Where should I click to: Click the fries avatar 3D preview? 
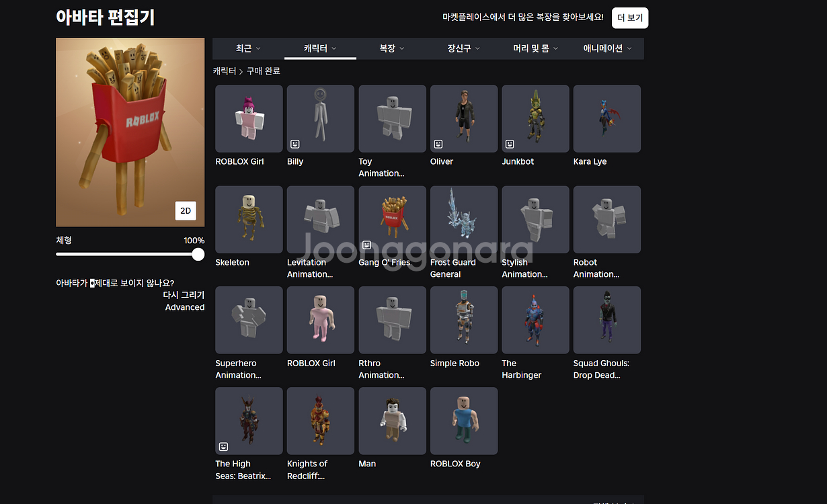pyautogui.click(x=130, y=132)
